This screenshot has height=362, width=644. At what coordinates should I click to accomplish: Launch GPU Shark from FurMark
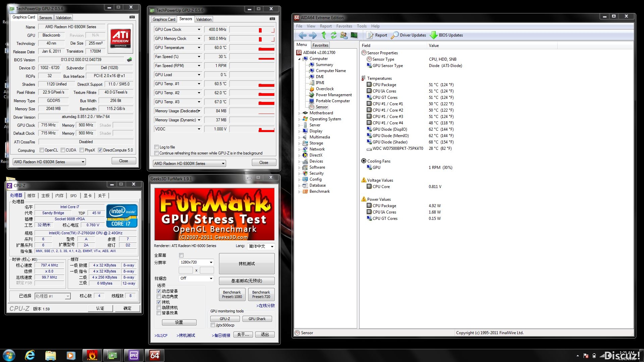[x=257, y=319]
